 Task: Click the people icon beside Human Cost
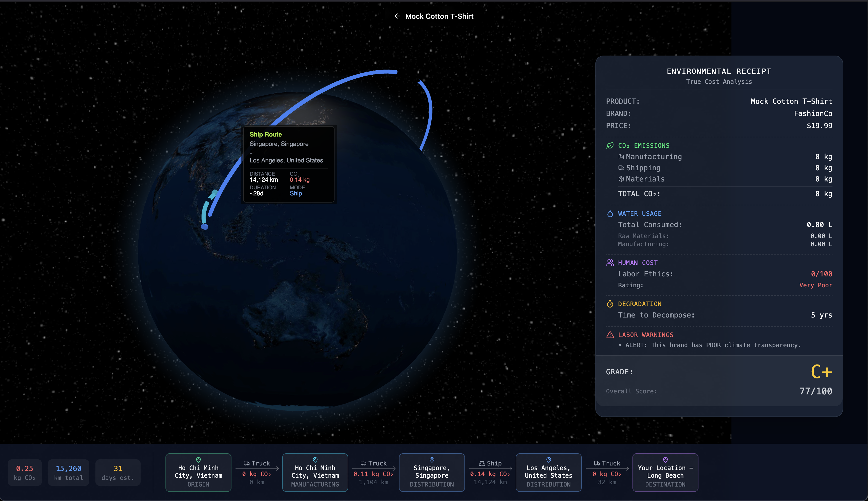[610, 263]
